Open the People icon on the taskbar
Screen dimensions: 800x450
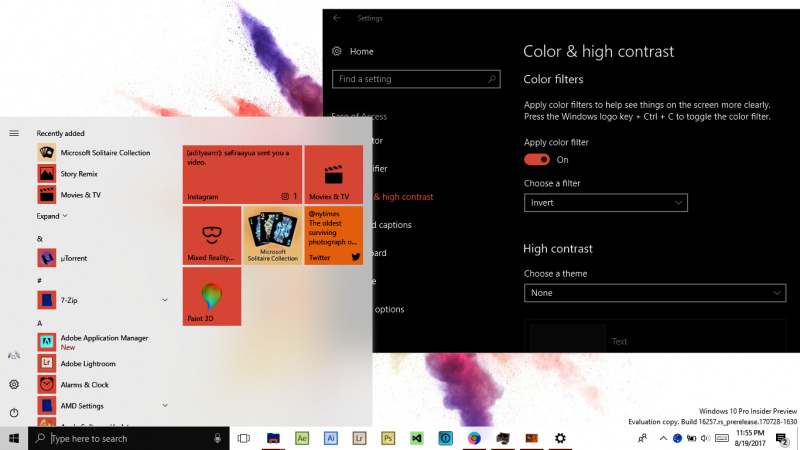coord(642,438)
